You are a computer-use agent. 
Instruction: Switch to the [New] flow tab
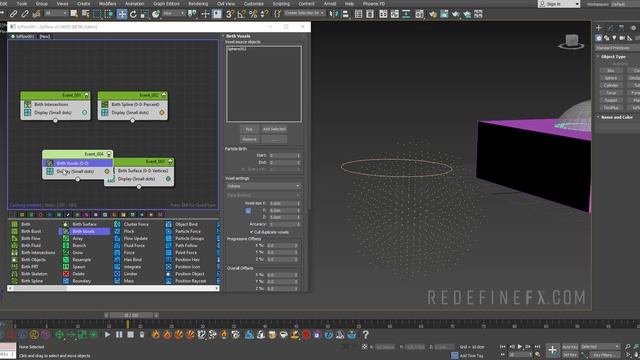(x=44, y=36)
